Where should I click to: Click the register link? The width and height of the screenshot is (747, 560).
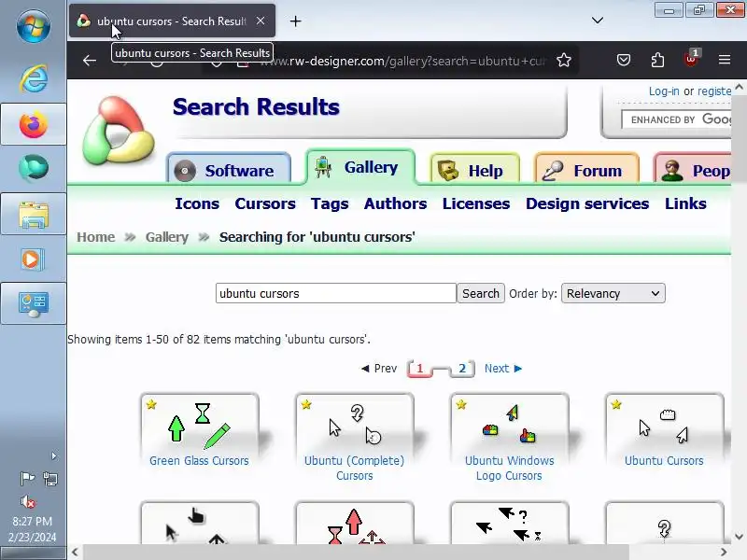[714, 91]
